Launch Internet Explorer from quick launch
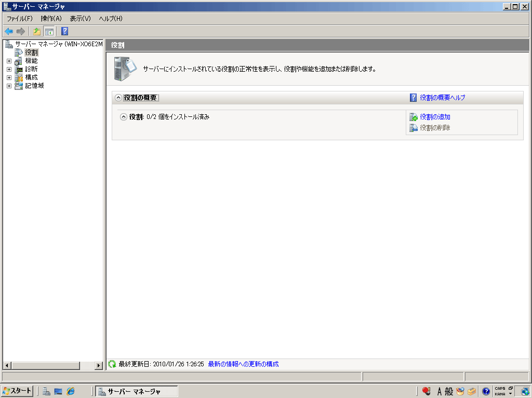Viewport: 532px width, 398px height. pyautogui.click(x=71, y=391)
